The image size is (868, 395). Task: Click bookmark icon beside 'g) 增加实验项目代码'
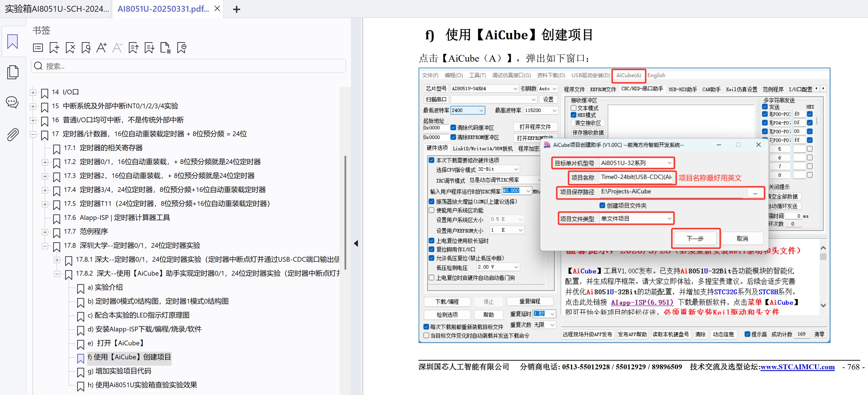[x=80, y=372]
